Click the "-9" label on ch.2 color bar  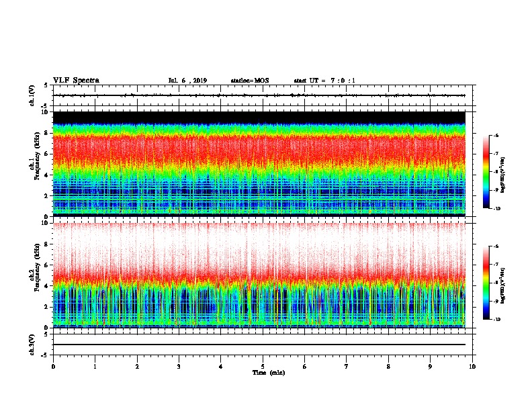pyautogui.click(x=496, y=301)
